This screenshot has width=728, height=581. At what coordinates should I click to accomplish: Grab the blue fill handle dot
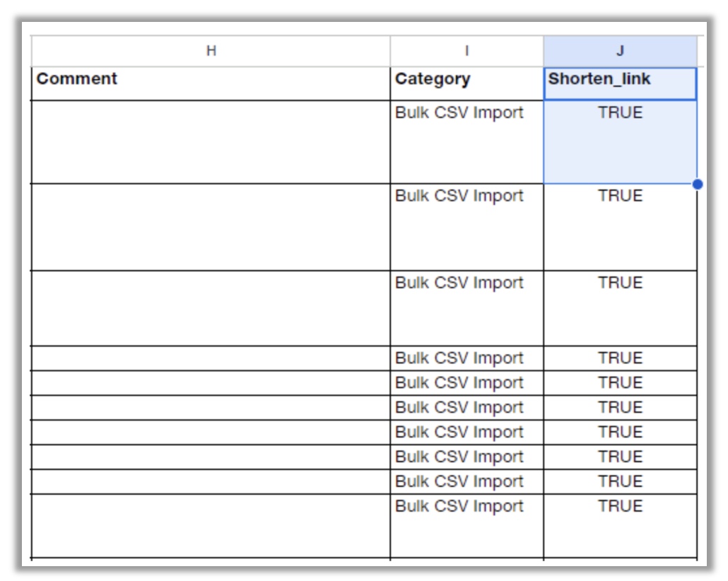pyautogui.click(x=698, y=184)
